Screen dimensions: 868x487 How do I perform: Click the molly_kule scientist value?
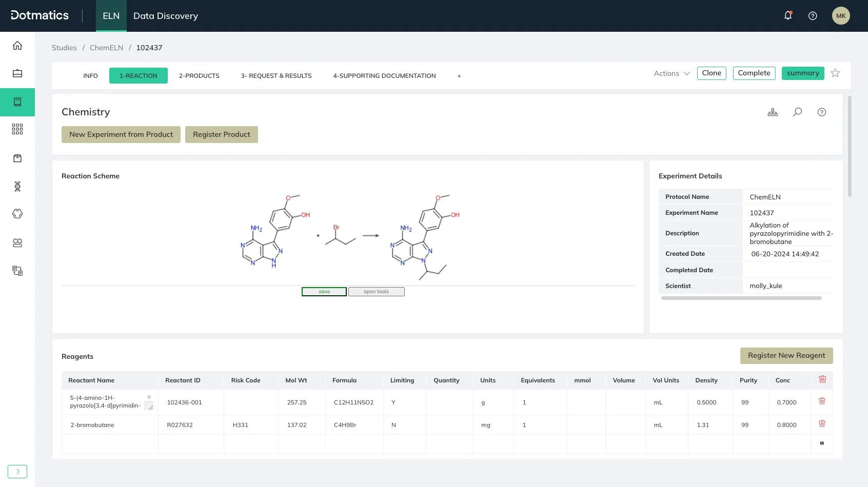(766, 286)
